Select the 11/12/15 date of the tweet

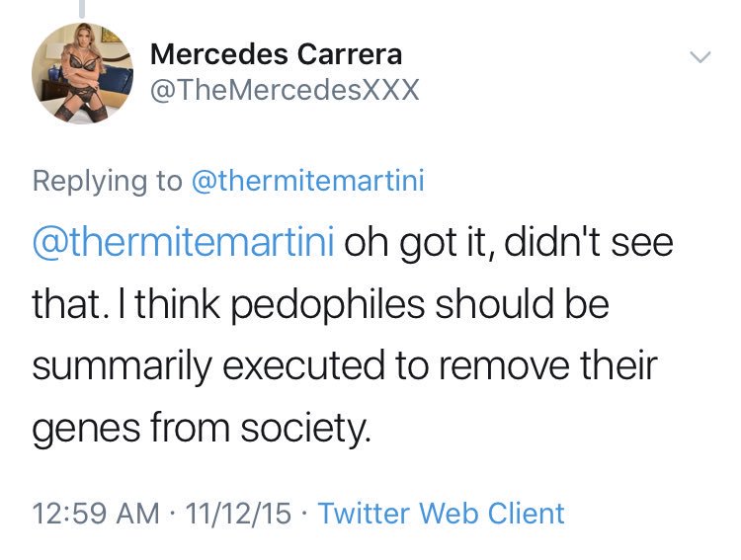pyautogui.click(x=239, y=514)
